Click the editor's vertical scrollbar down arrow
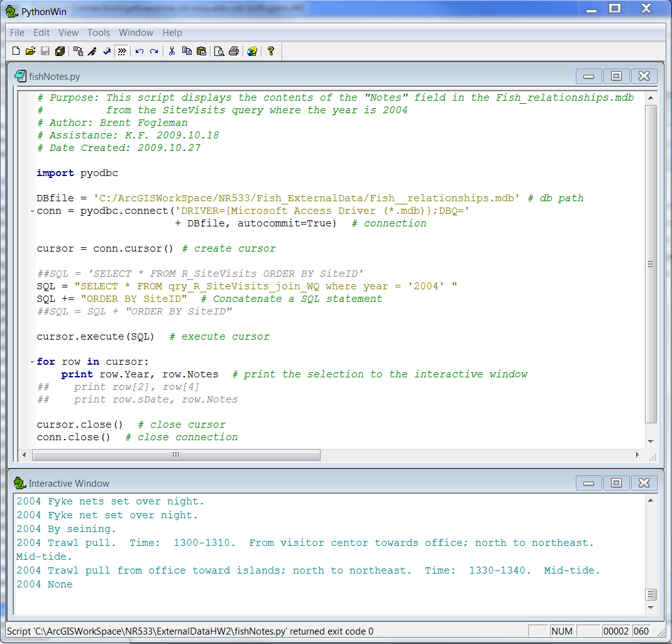Screen dimensions: 672x644 tap(651, 441)
